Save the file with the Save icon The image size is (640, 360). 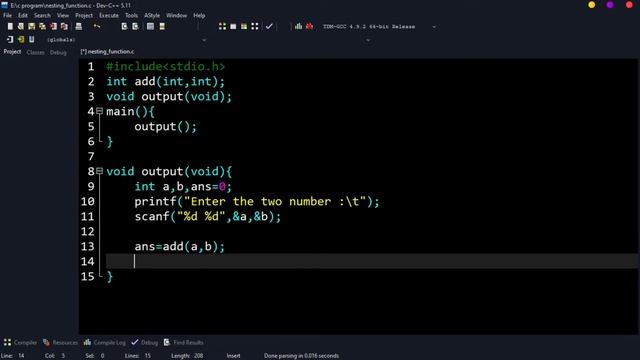(x=31, y=27)
